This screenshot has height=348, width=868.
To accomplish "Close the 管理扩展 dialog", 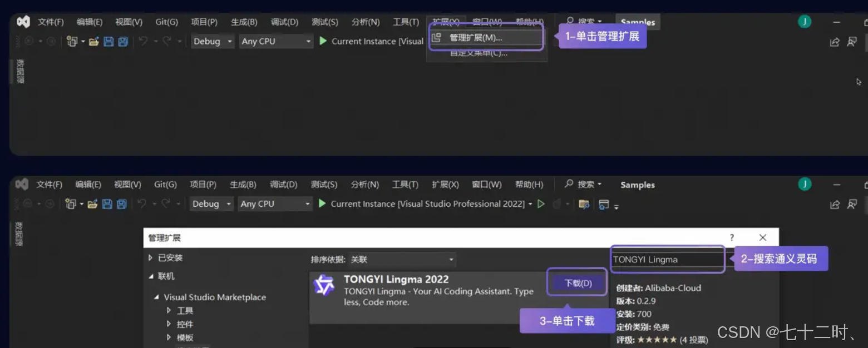I will (x=763, y=237).
